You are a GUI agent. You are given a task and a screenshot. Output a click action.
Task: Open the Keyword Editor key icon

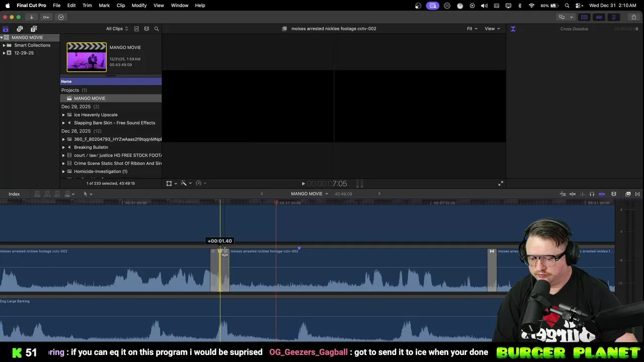pyautogui.click(x=46, y=17)
